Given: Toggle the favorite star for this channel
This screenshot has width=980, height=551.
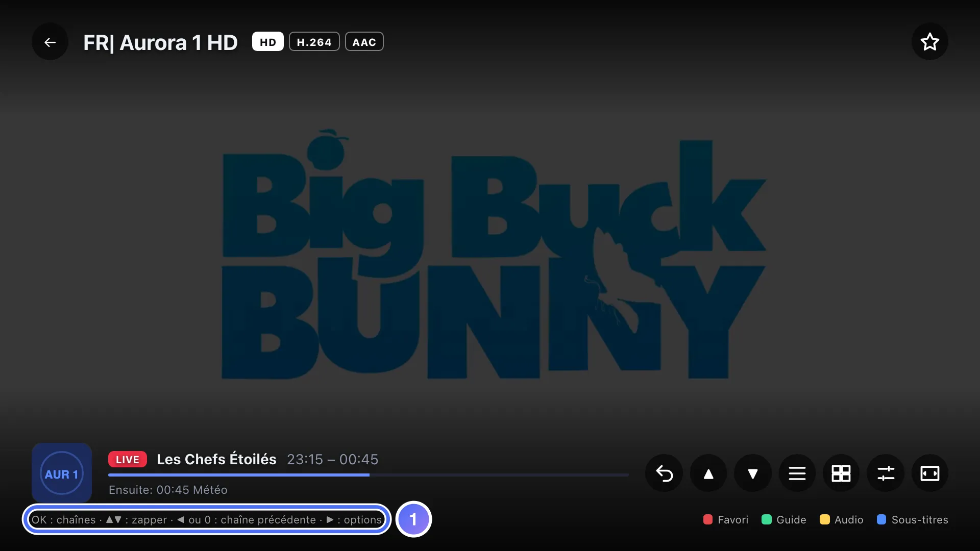Looking at the screenshot, I should point(930,42).
